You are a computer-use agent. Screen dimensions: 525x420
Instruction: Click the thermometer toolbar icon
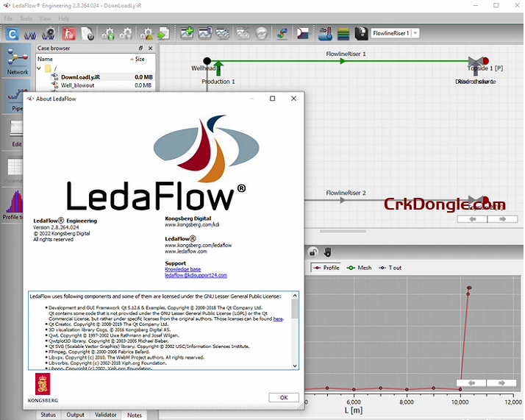[x=325, y=34]
